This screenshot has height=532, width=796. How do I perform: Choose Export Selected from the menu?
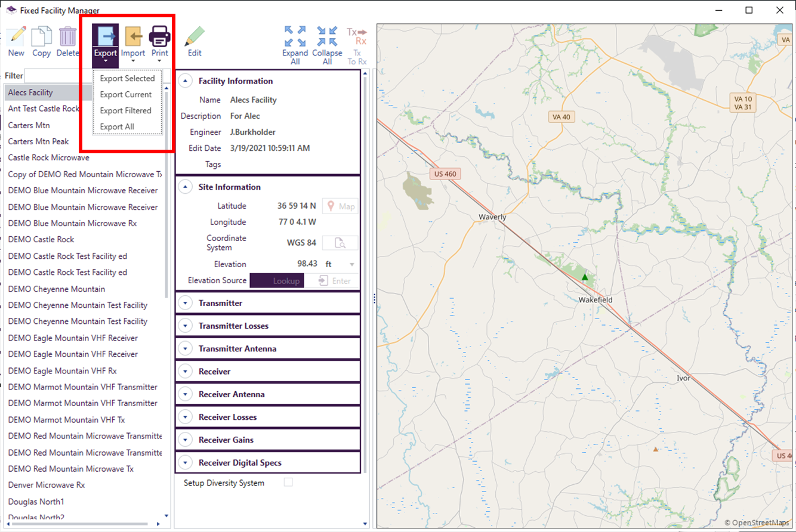[127, 78]
